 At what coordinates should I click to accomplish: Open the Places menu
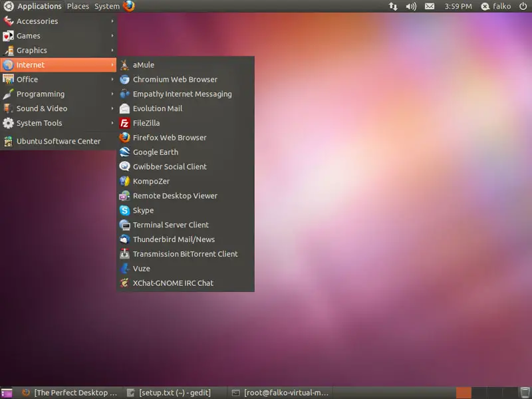(78, 6)
